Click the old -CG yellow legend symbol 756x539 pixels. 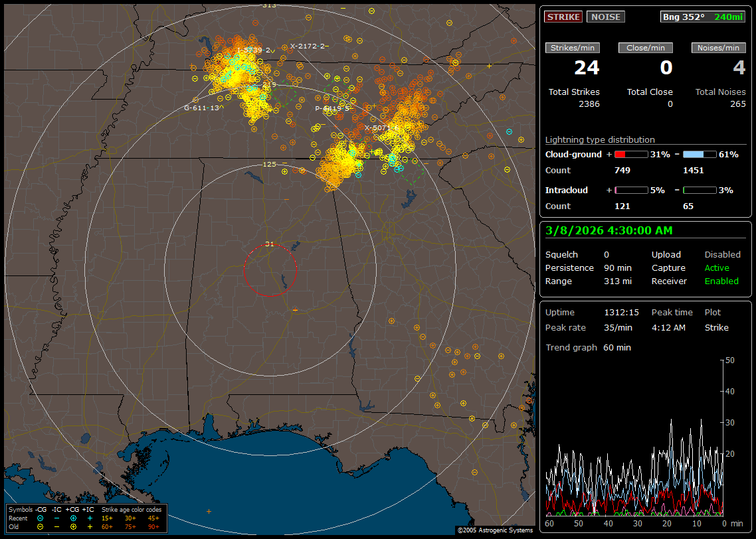41,526
